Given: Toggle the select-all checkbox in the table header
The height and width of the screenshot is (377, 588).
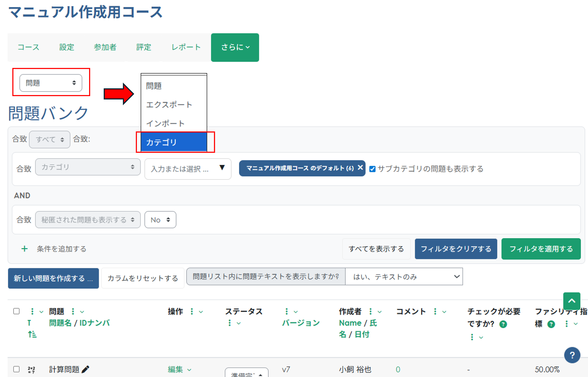Looking at the screenshot, I should [x=16, y=311].
